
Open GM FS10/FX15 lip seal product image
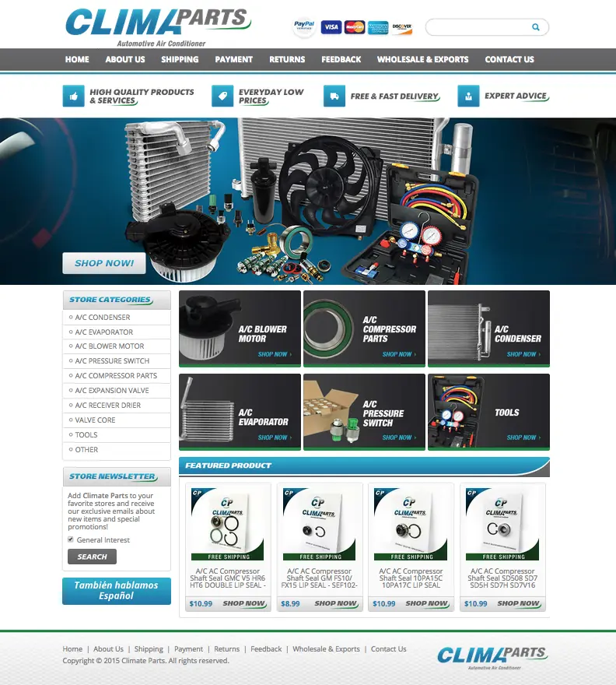coord(319,524)
